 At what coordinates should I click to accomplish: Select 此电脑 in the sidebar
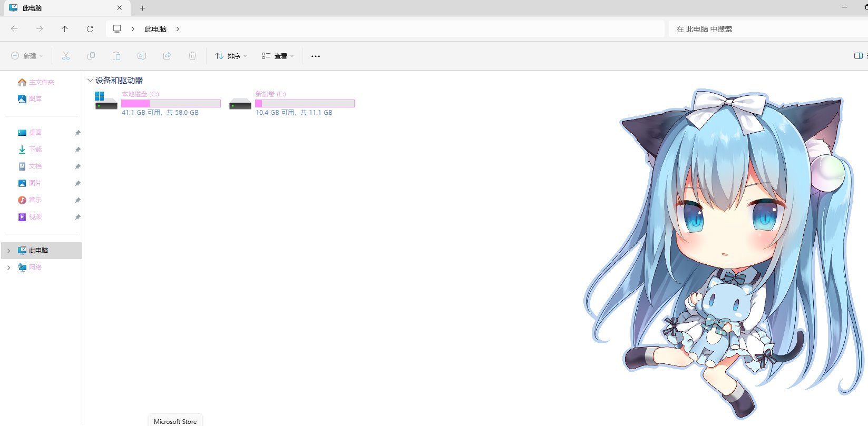point(42,251)
